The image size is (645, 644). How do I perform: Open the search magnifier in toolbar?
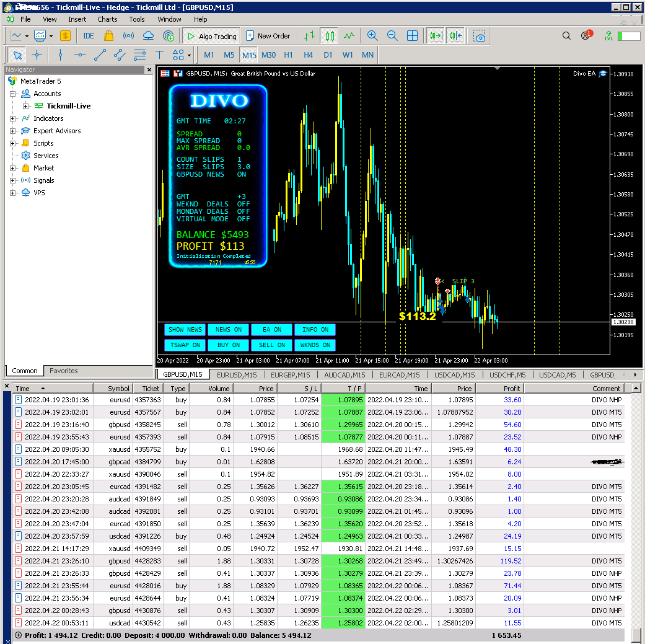pyautogui.click(x=566, y=36)
